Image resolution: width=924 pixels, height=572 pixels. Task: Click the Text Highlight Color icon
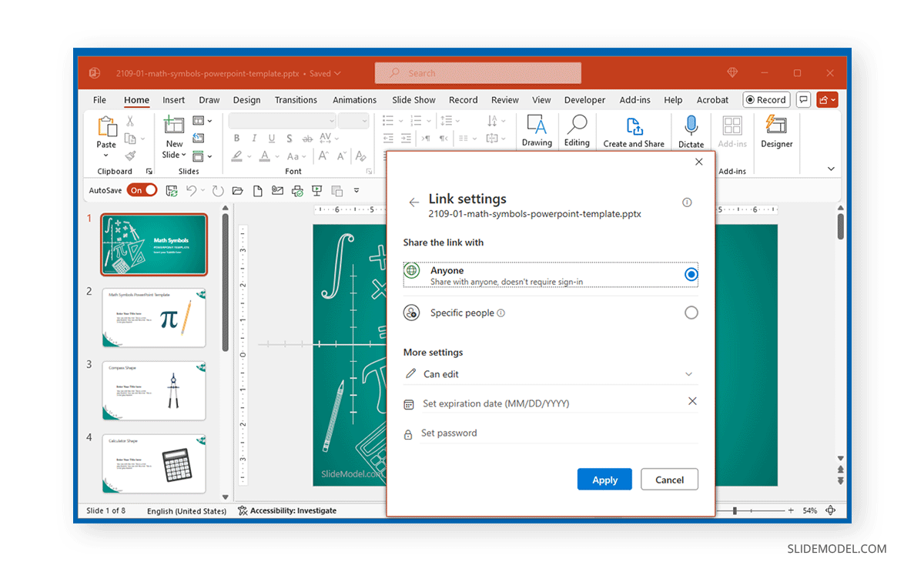[236, 156]
